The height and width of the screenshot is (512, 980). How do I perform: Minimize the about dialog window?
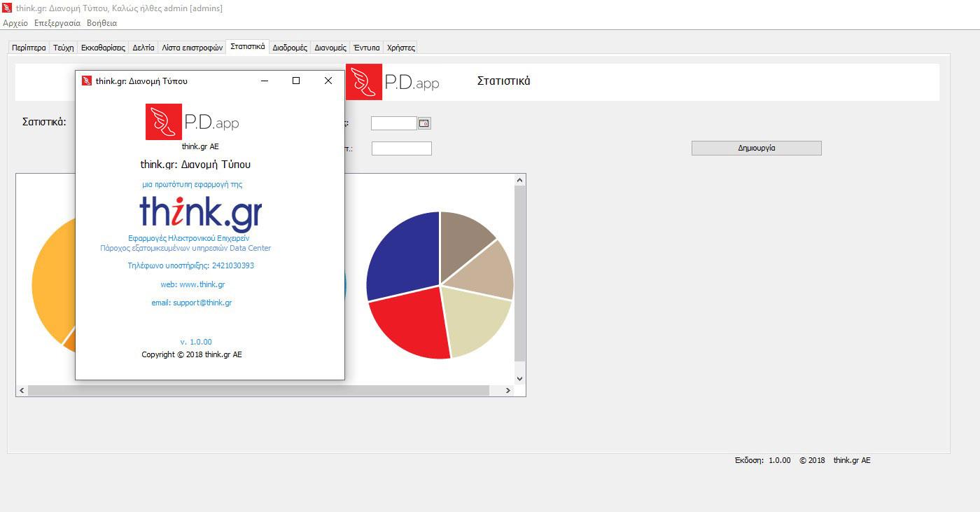coord(265,81)
